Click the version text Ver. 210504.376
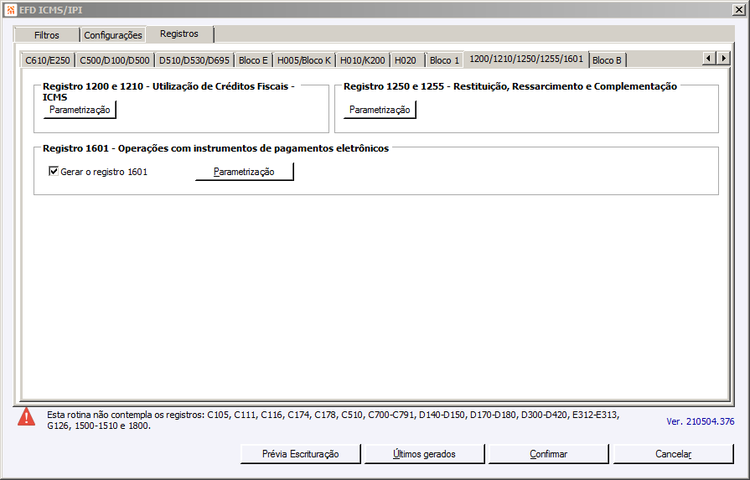This screenshot has width=750, height=480. point(700,421)
